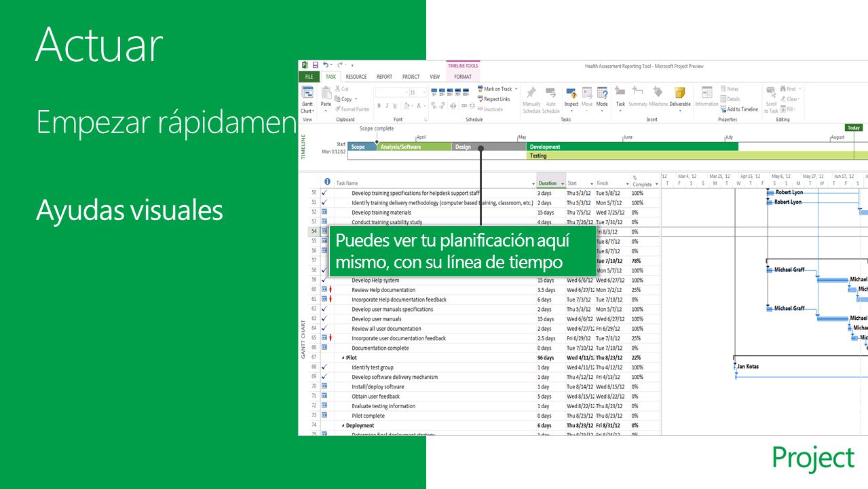Switch to the VIEW tab
This screenshot has height=489, width=868.
(x=434, y=77)
